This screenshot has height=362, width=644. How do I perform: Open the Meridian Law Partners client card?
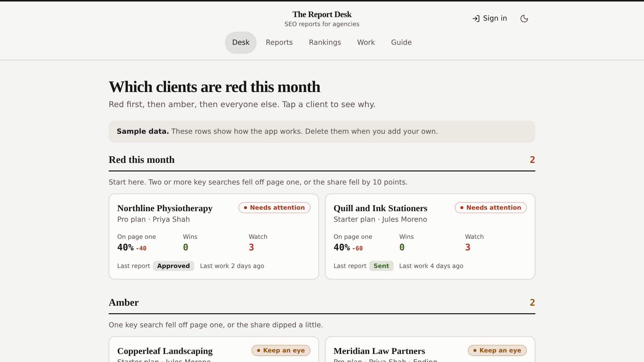430,349
